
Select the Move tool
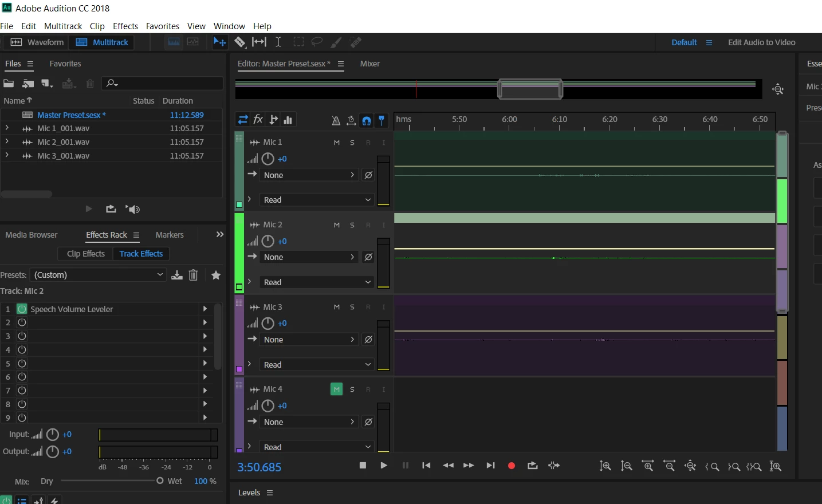219,42
